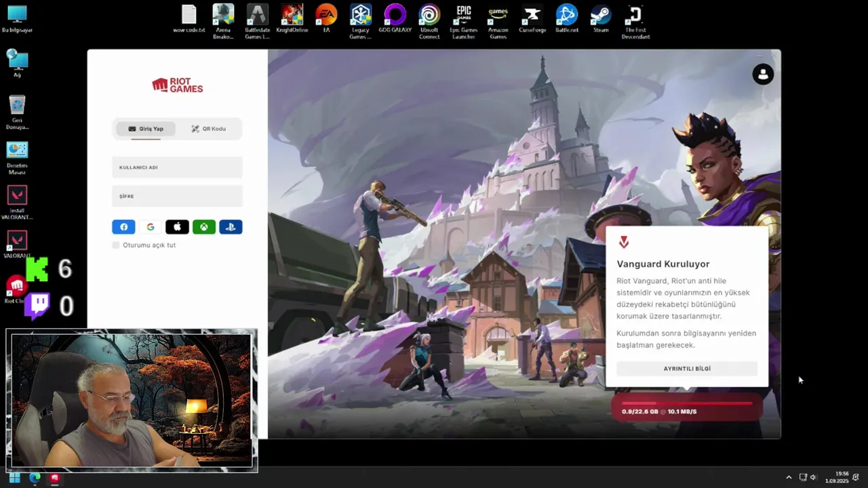Expand hidden system tray icons
The image size is (868, 488).
point(789,478)
